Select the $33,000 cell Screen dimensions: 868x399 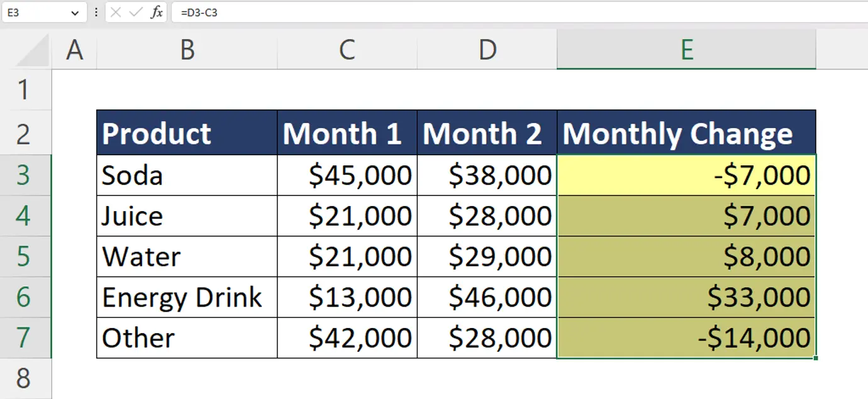686,297
